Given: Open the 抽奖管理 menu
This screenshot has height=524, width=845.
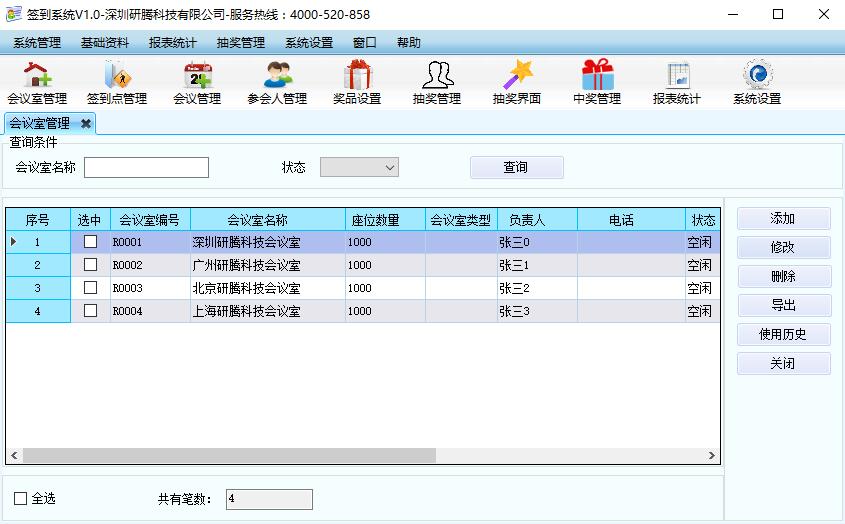Looking at the screenshot, I should click(241, 43).
